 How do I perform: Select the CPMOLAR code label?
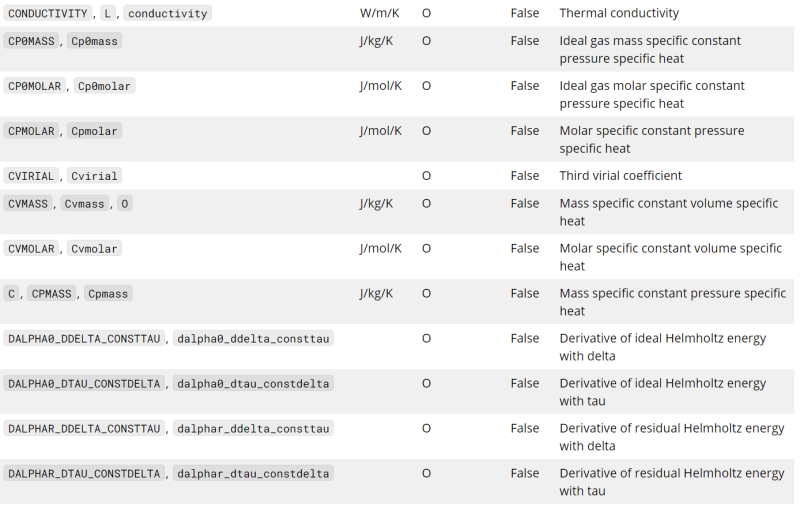34,131
